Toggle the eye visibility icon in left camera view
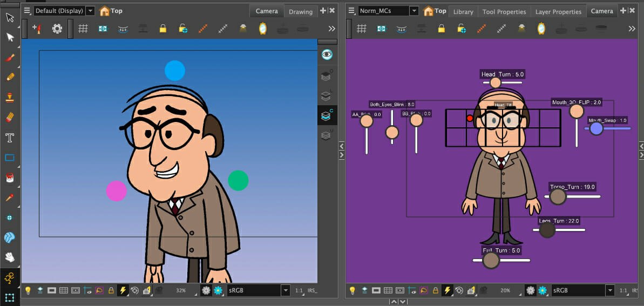 coord(327,55)
